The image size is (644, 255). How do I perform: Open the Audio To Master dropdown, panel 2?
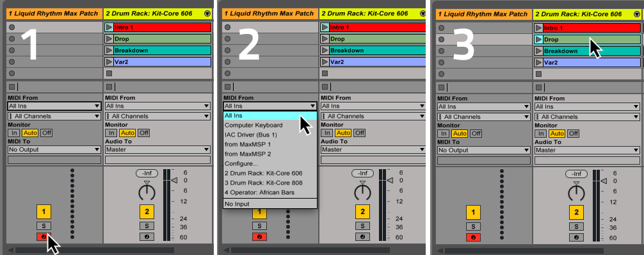coord(373,150)
